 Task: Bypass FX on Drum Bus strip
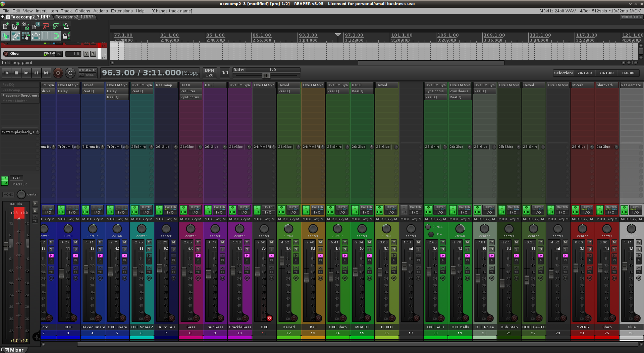click(x=159, y=208)
